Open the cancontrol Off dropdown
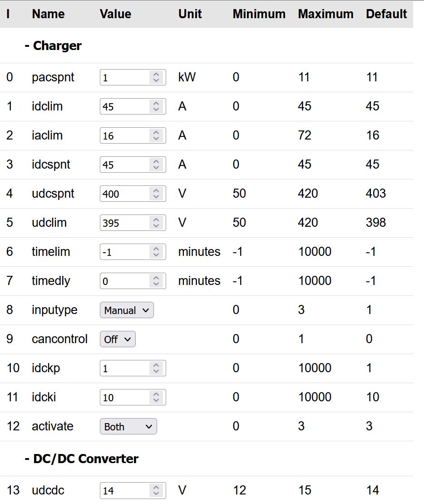Viewport: 424px width, 504px height. pos(118,339)
